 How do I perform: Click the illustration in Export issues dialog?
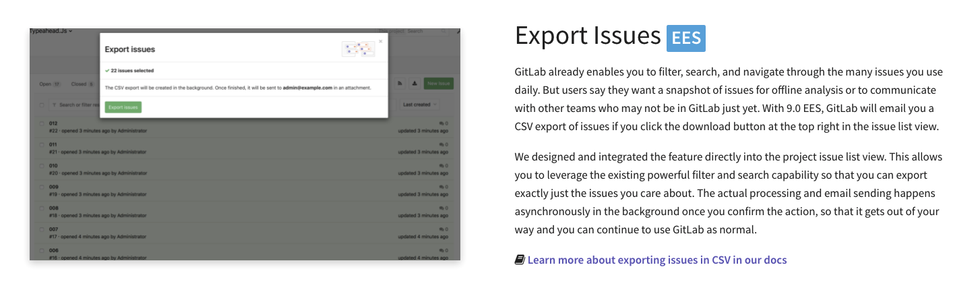tap(358, 49)
